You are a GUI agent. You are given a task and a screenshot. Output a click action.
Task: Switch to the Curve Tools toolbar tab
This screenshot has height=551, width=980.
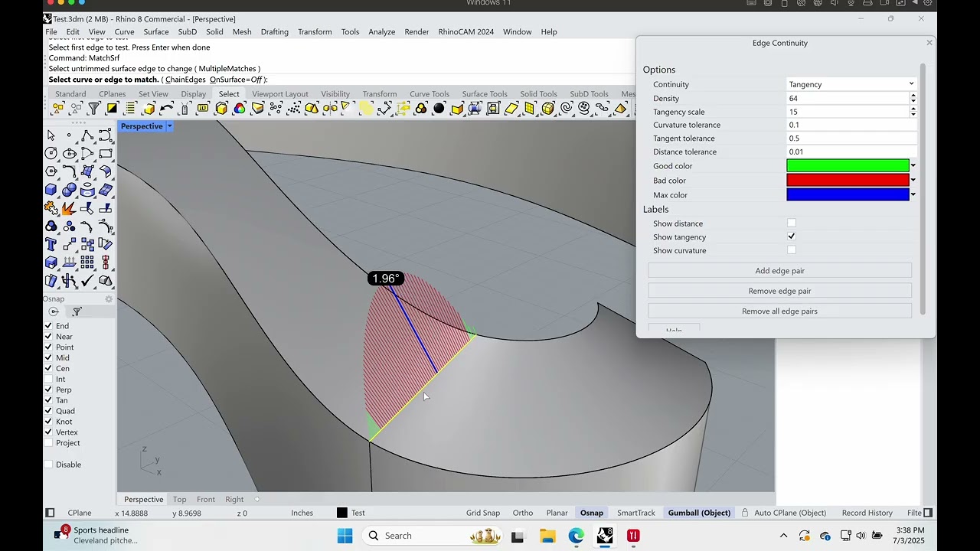coord(430,94)
